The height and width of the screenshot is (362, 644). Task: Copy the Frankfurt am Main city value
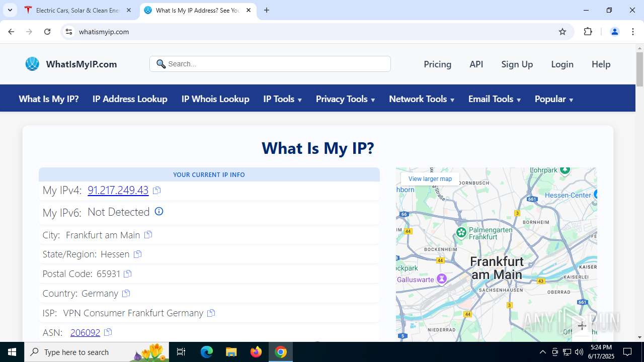148,235
